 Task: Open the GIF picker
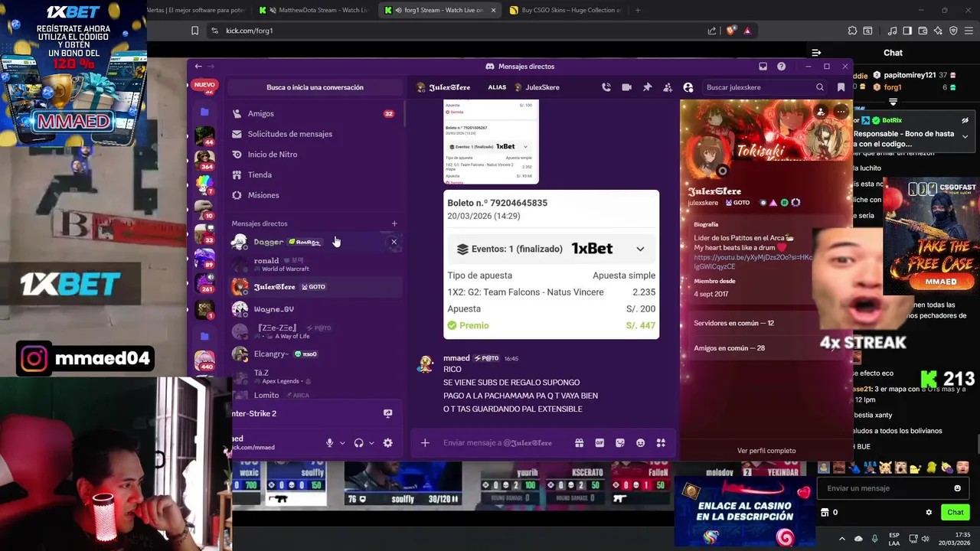coord(599,442)
